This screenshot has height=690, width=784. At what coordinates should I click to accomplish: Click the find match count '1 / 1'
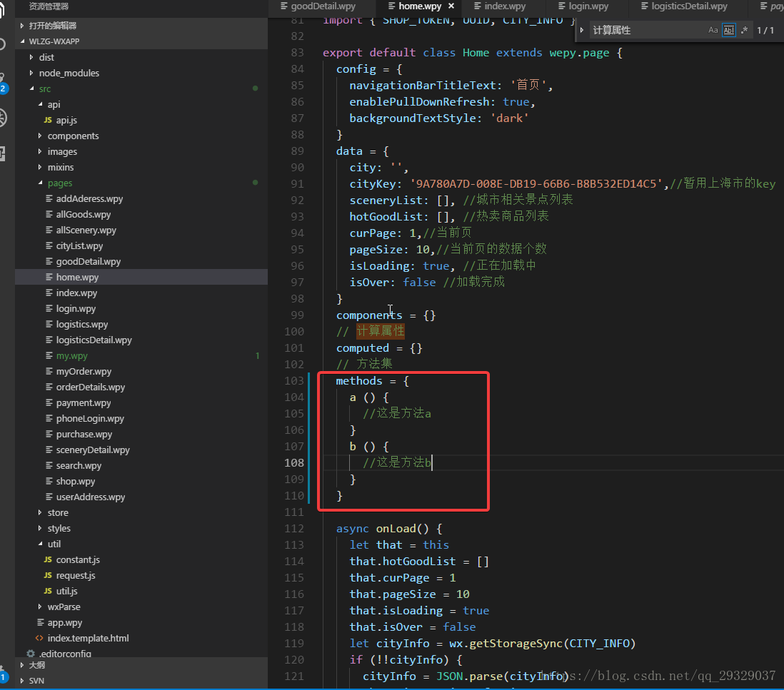point(765,30)
